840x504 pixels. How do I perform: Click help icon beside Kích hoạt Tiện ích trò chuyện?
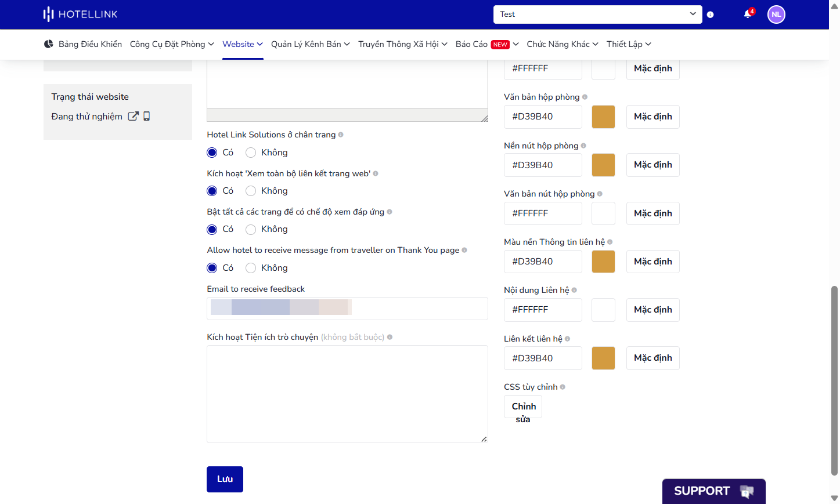click(390, 337)
